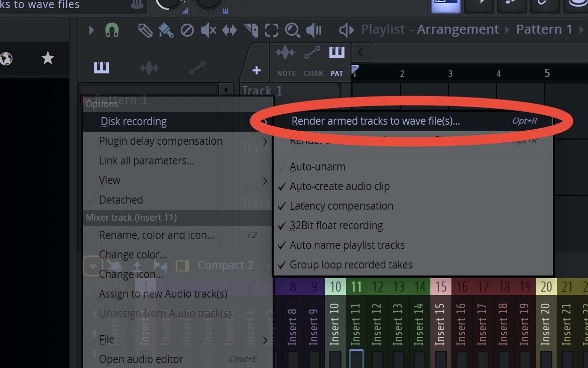
Task: Select the mute tool in the toolbar
Action: pos(209,29)
